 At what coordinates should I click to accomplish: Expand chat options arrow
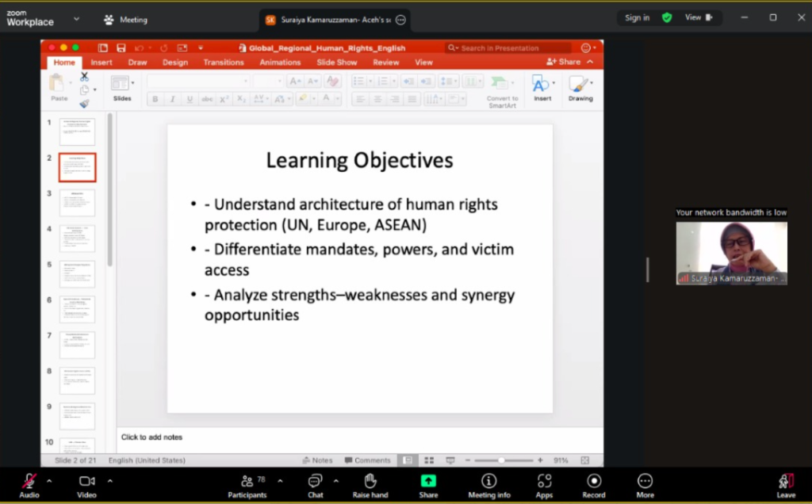click(x=336, y=481)
